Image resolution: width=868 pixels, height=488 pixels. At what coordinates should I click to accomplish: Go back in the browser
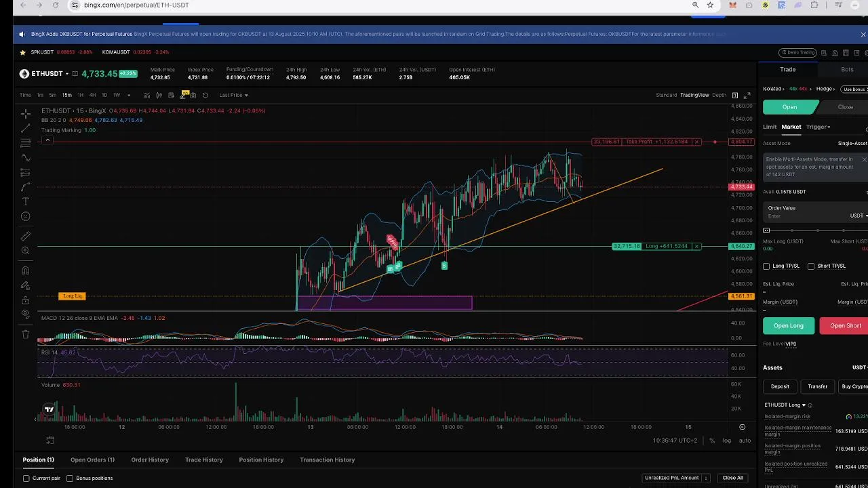click(23, 5)
